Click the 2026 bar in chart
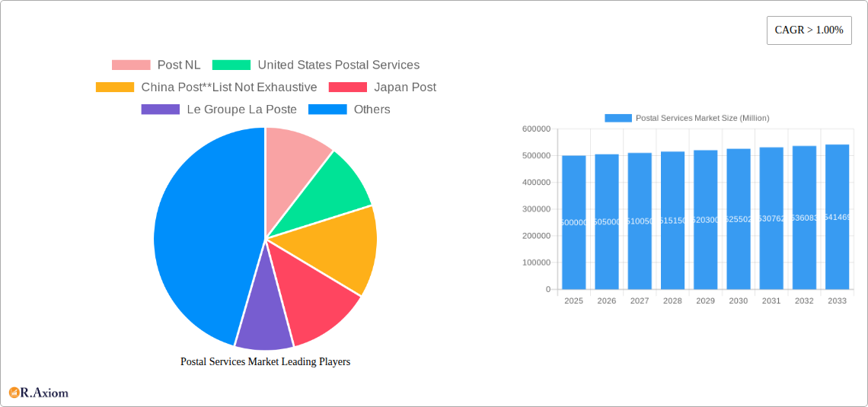Screen dimensions: 868x407 [x=607, y=221]
